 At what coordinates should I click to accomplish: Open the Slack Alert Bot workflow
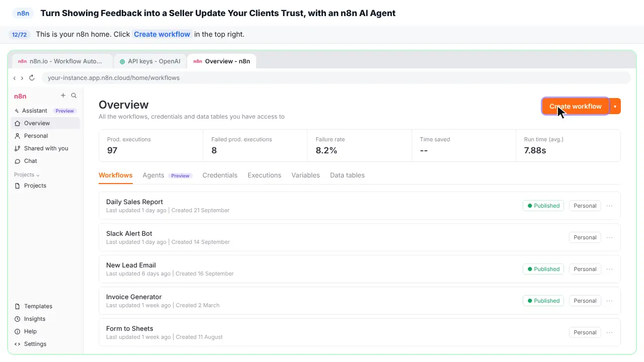(360, 237)
